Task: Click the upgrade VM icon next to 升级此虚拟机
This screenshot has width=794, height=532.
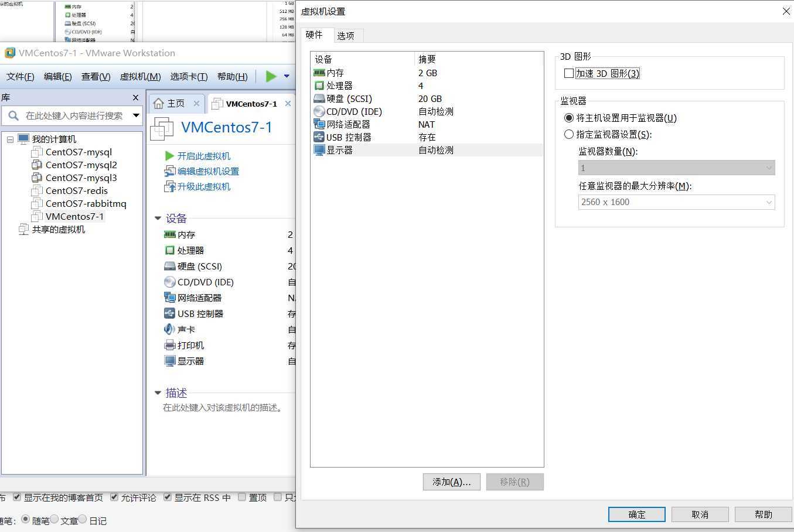Action: [170, 186]
